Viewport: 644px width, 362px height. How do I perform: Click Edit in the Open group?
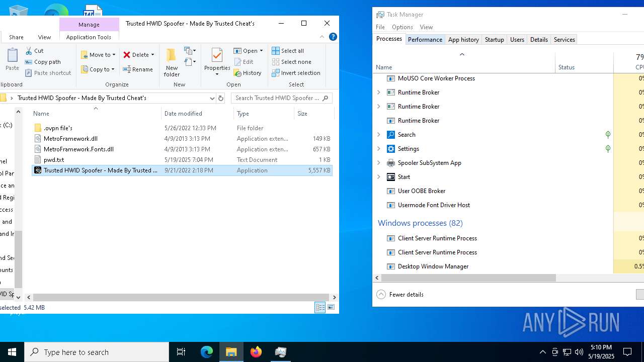tap(244, 62)
